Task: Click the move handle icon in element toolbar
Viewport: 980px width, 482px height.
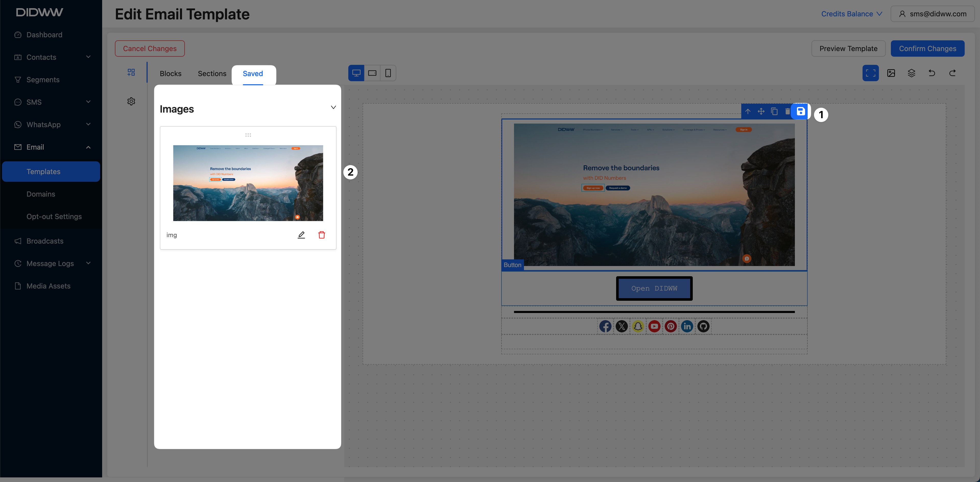Action: pyautogui.click(x=761, y=112)
